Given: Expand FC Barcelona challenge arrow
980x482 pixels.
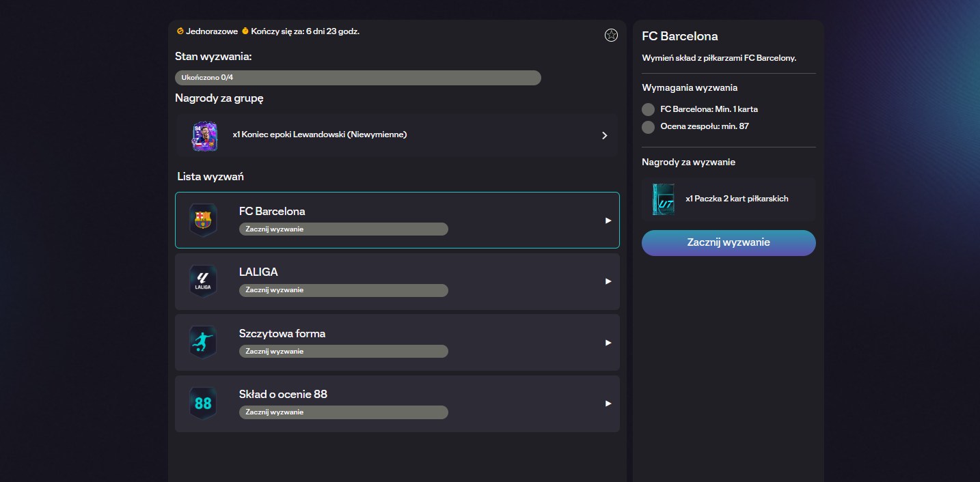Looking at the screenshot, I should [x=608, y=221].
